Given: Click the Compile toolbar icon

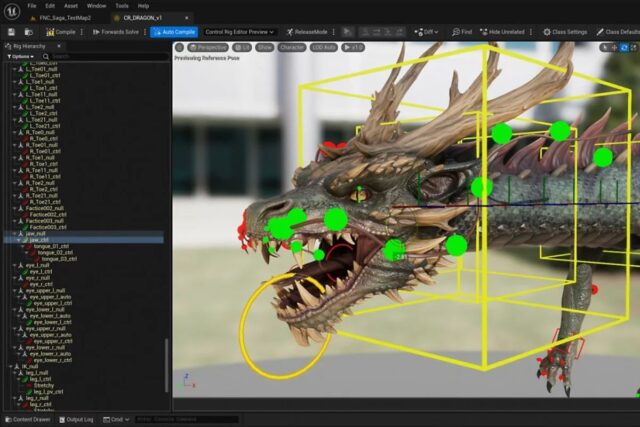Looking at the screenshot, I should tap(51, 32).
